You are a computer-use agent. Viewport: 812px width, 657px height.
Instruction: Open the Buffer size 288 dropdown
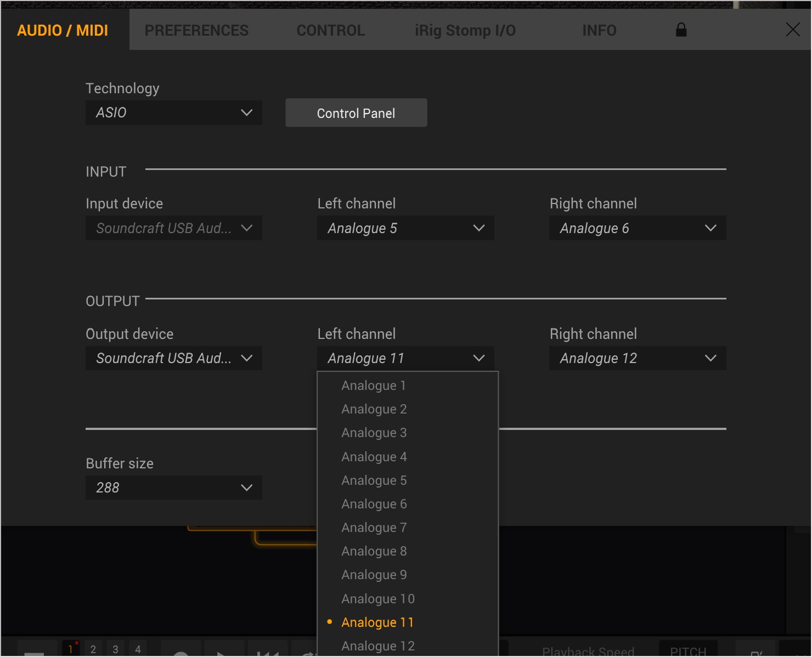tap(173, 488)
